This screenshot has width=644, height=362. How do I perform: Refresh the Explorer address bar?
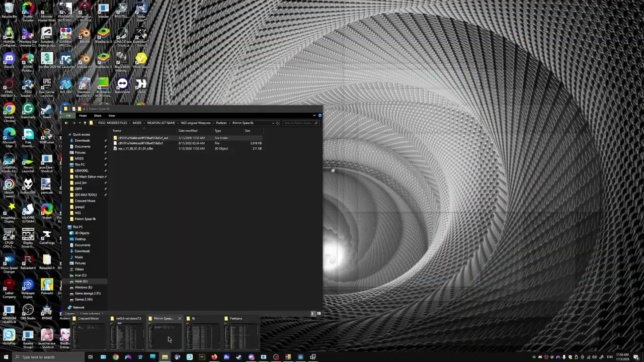(x=277, y=123)
